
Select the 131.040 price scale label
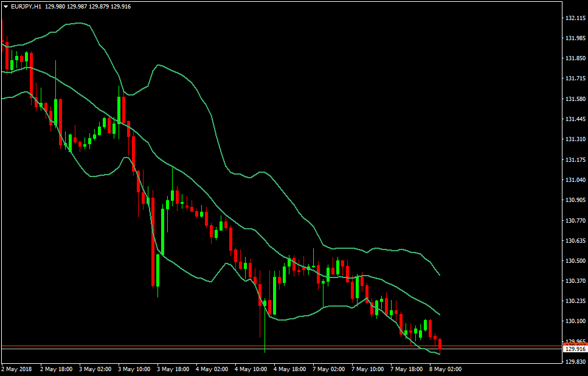[575, 180]
